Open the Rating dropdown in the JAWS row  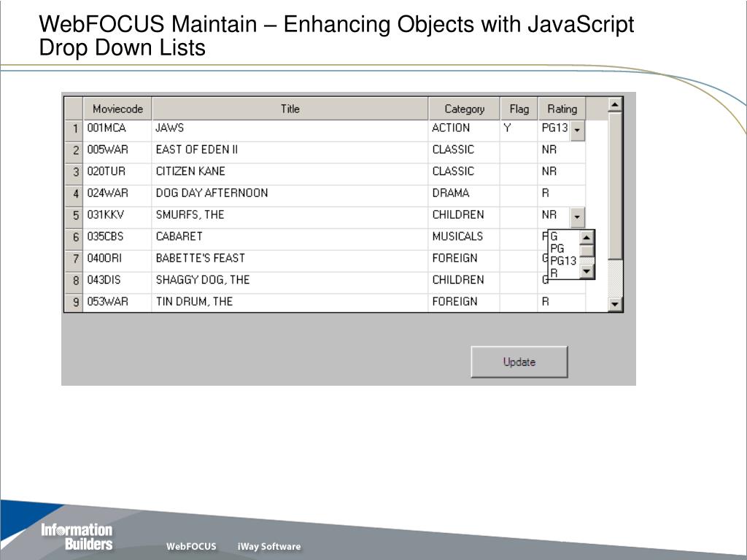(577, 131)
